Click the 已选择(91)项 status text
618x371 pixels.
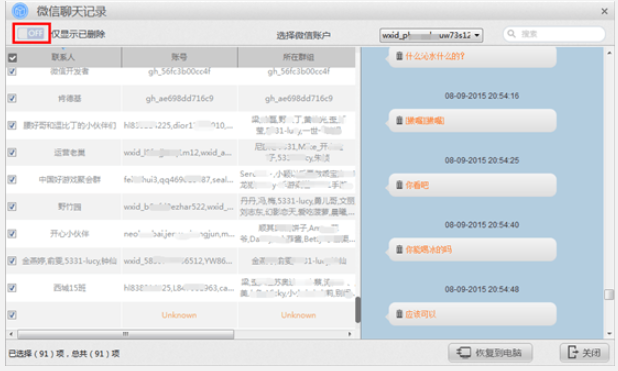(36, 354)
